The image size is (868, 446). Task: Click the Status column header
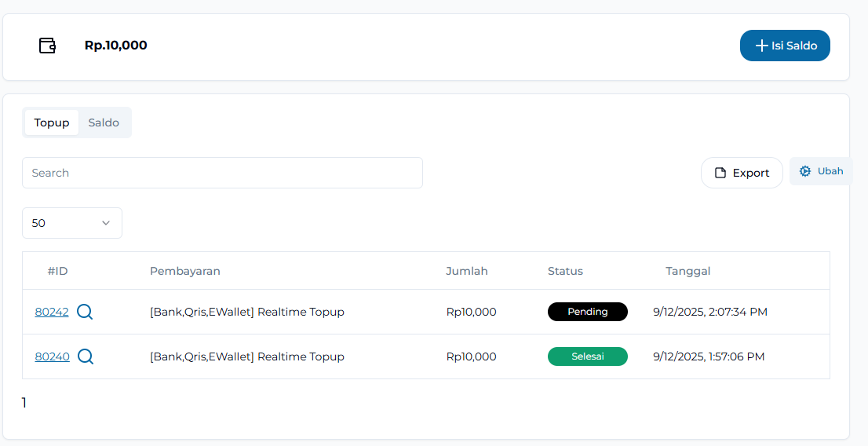pos(565,271)
